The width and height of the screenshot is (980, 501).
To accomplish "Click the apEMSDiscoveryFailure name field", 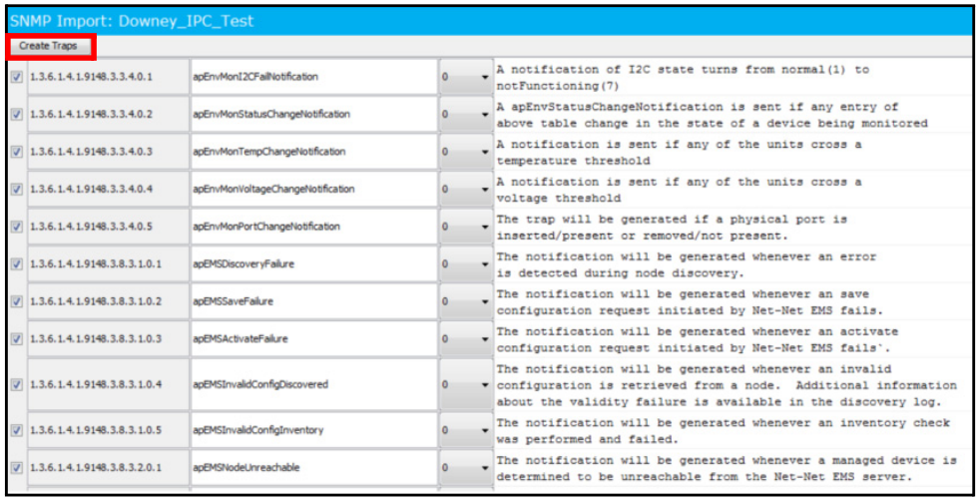I will (x=313, y=264).
